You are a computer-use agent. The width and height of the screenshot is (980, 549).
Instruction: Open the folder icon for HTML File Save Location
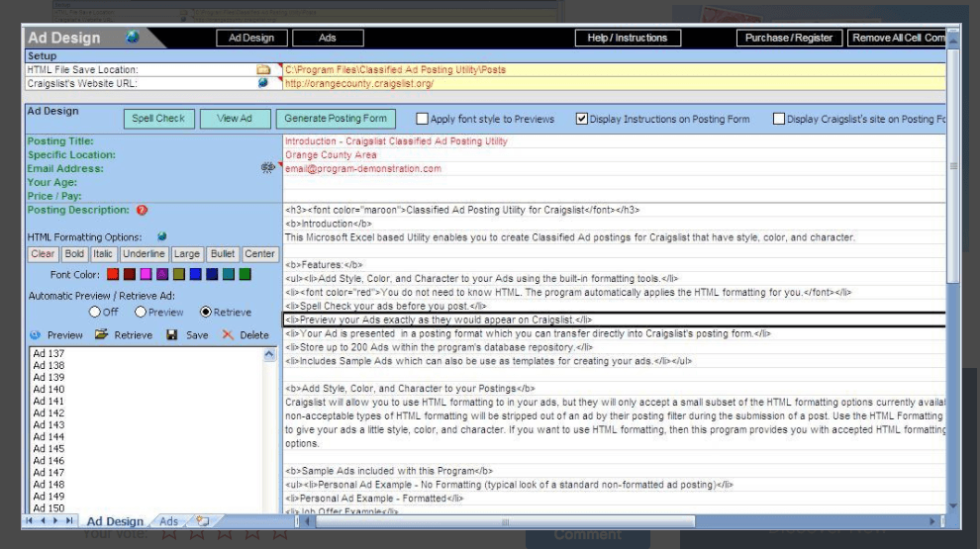[x=263, y=70]
